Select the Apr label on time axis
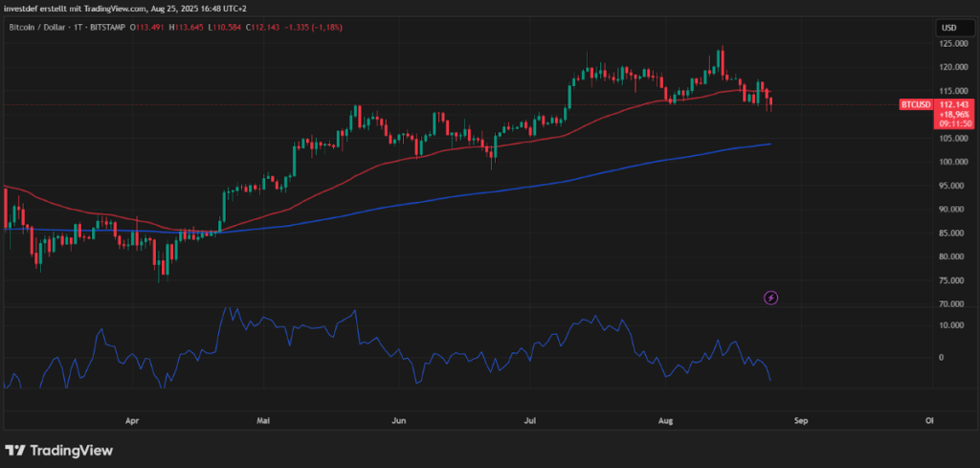 coord(132,419)
